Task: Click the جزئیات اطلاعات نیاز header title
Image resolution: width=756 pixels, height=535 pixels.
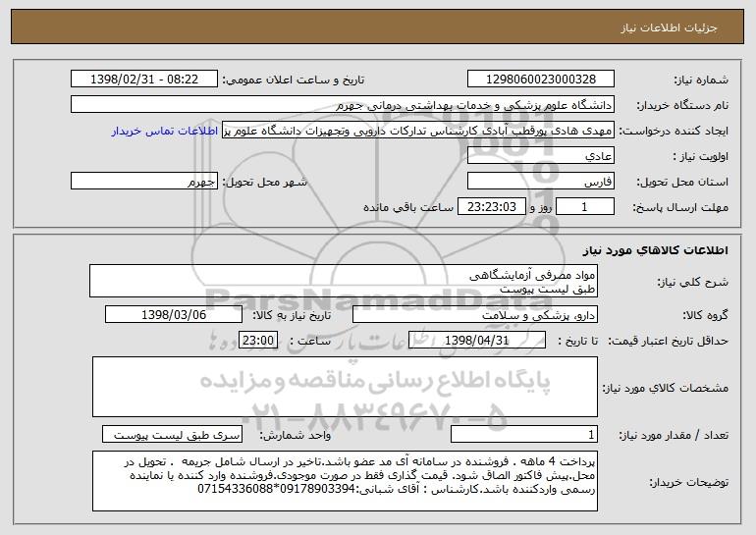Action: (x=669, y=27)
